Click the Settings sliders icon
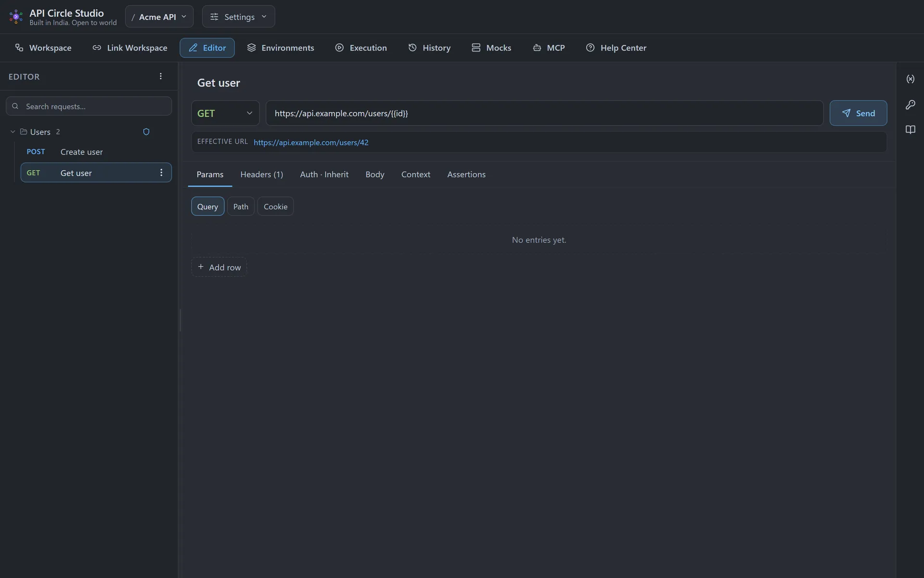Image resolution: width=924 pixels, height=578 pixels. point(214,16)
